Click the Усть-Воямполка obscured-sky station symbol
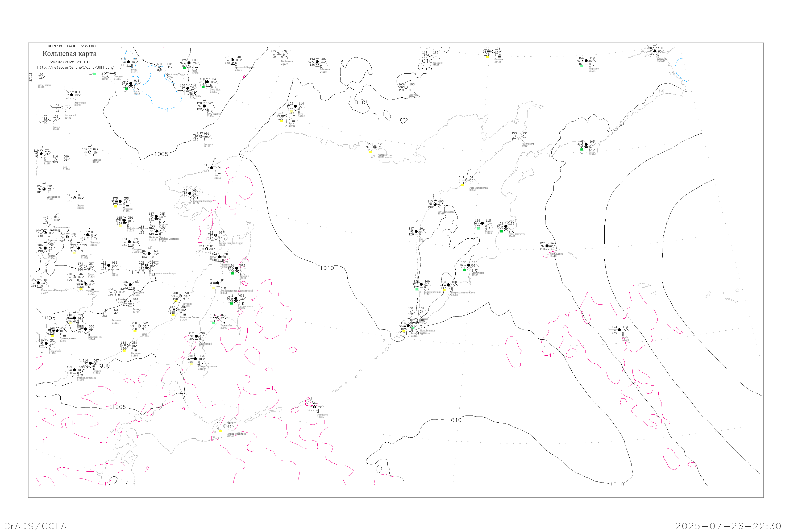The height and width of the screenshot is (532, 798). 467,180
